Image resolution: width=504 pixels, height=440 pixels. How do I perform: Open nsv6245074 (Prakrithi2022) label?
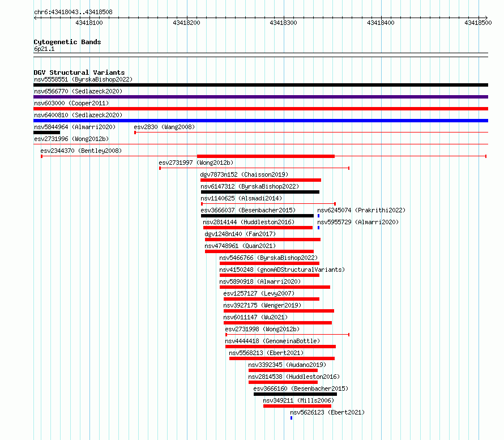[x=361, y=210]
